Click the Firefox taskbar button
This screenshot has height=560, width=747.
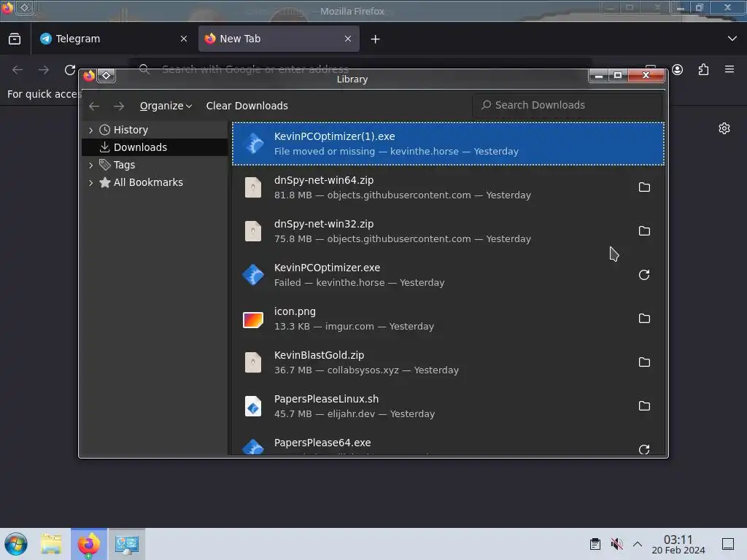click(x=89, y=544)
